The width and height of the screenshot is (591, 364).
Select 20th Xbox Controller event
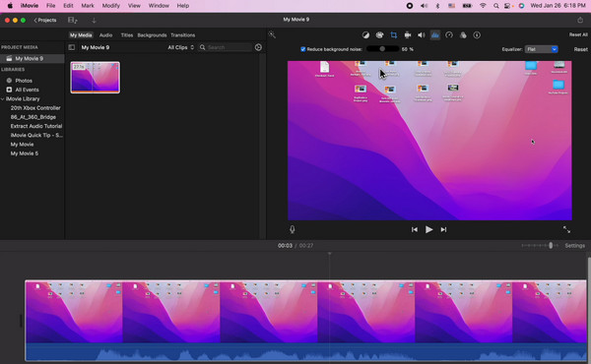35,108
